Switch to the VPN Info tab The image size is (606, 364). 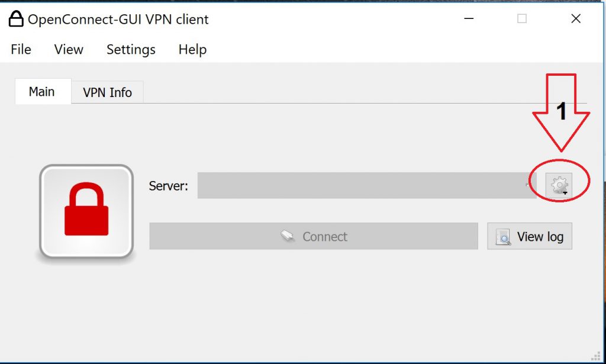click(x=107, y=93)
